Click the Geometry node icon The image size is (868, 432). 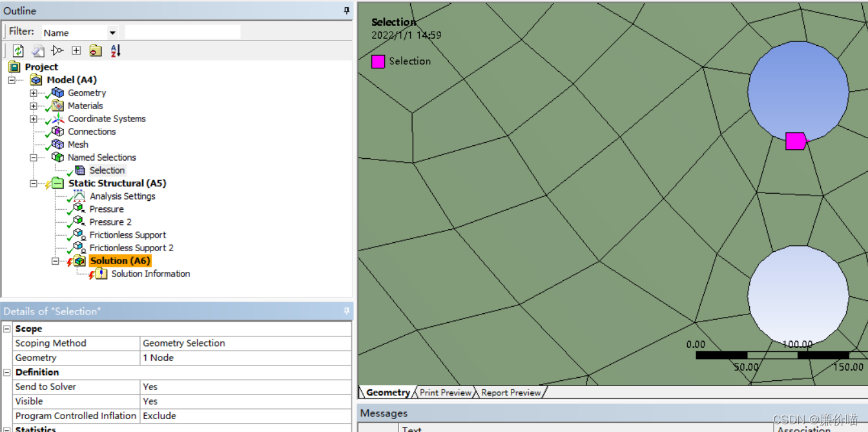click(57, 93)
